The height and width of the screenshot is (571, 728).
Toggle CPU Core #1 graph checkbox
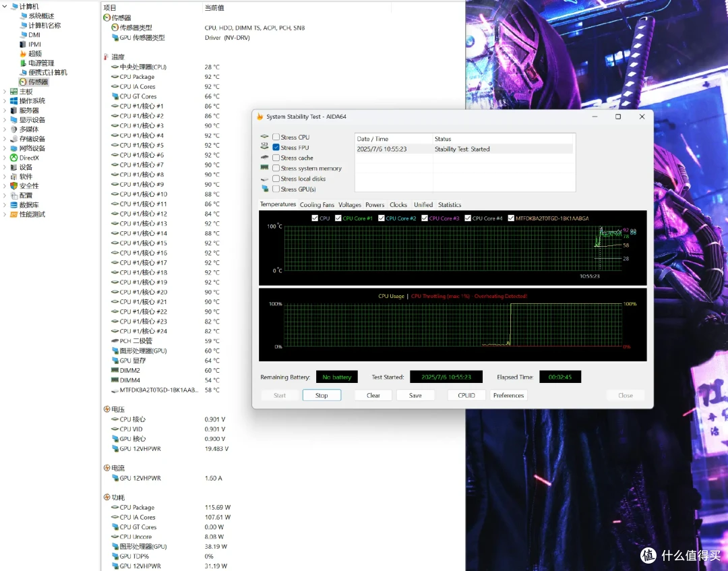click(x=338, y=218)
